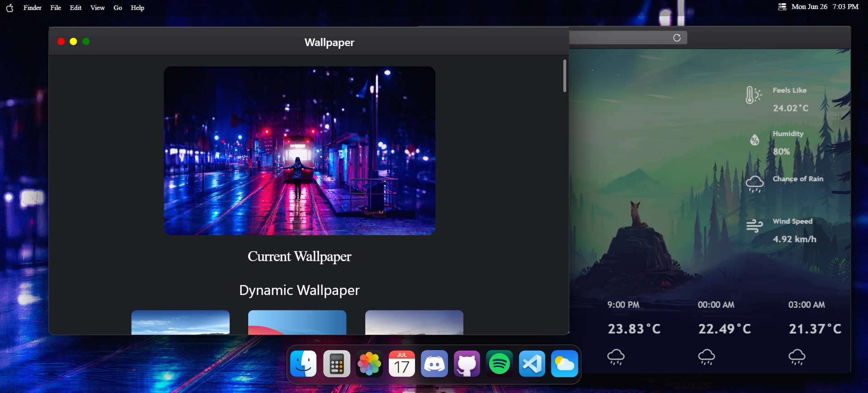Click the Feels Like thermometer icon

pos(754,95)
